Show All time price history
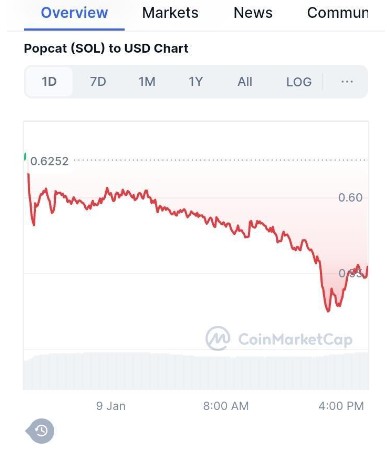The image size is (390, 452). (245, 82)
